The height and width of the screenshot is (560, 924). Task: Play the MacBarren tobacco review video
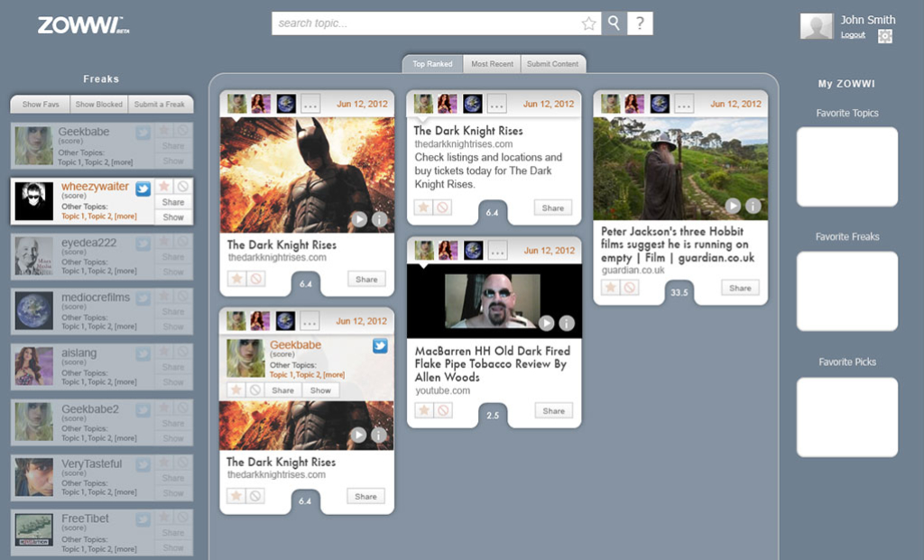point(546,323)
